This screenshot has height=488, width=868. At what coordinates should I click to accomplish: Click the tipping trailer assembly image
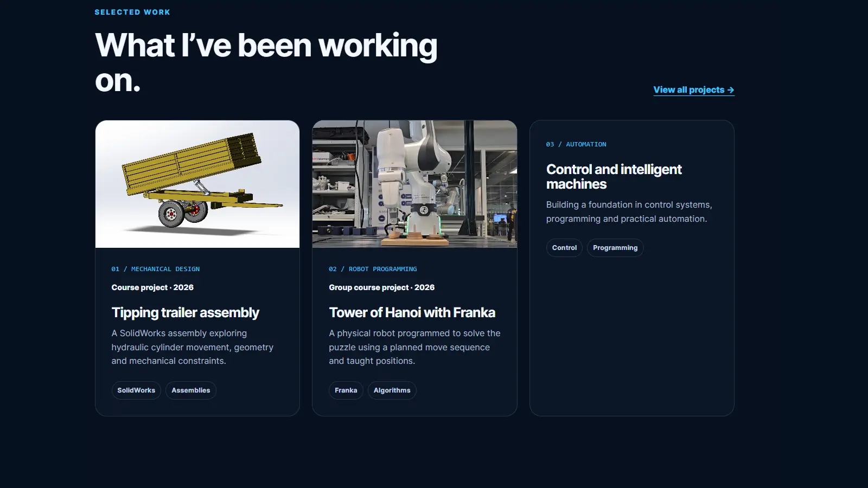tap(197, 184)
